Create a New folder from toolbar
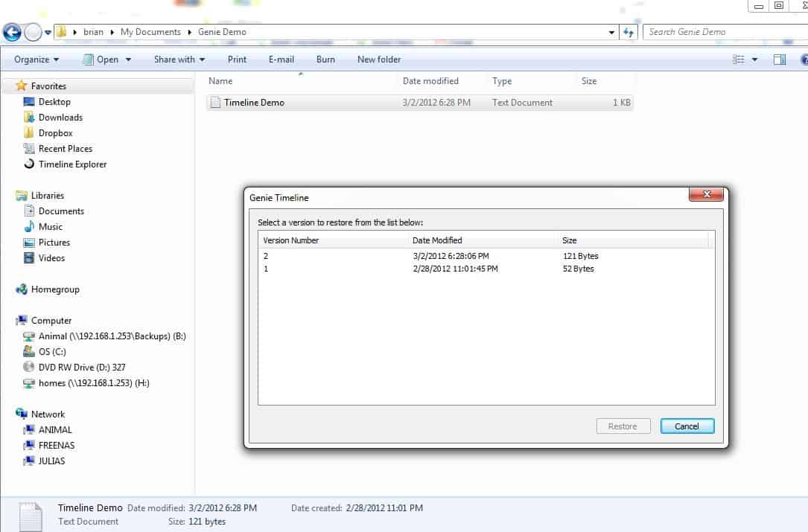 379,60
